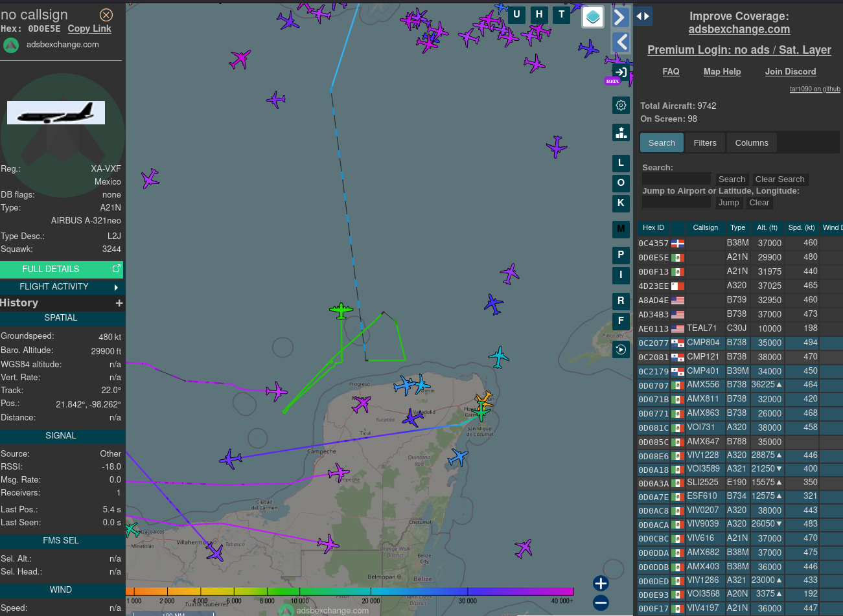Zoom in the map with plus

point(601,583)
